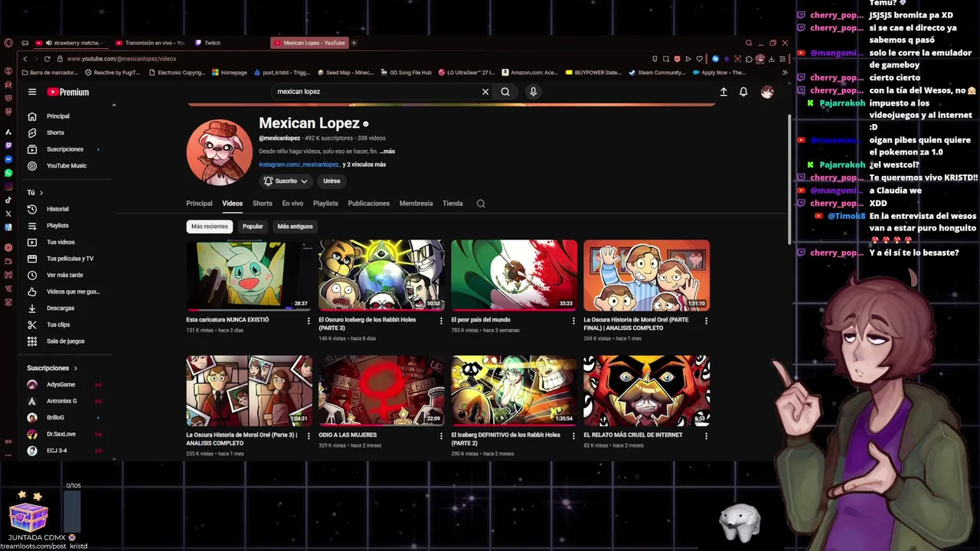Viewport: 980px width, 551px height.
Task: Switch to the Membresía channel tab
Action: click(x=416, y=204)
